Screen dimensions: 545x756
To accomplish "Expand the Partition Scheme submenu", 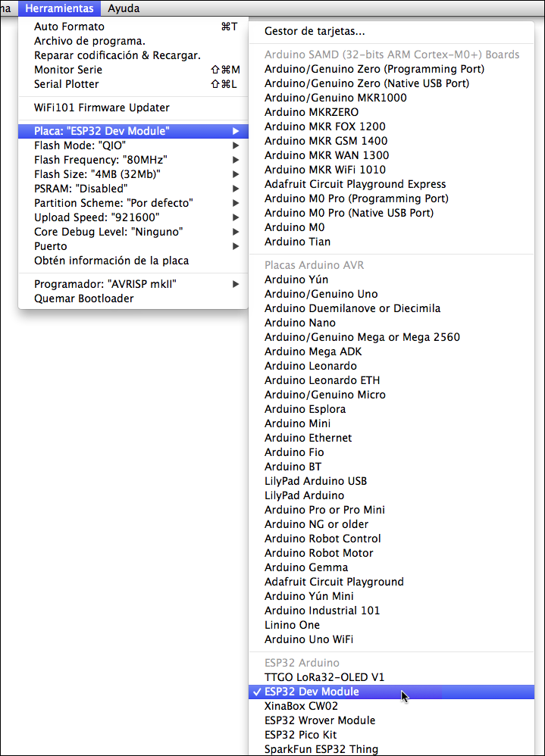I will 133,204.
